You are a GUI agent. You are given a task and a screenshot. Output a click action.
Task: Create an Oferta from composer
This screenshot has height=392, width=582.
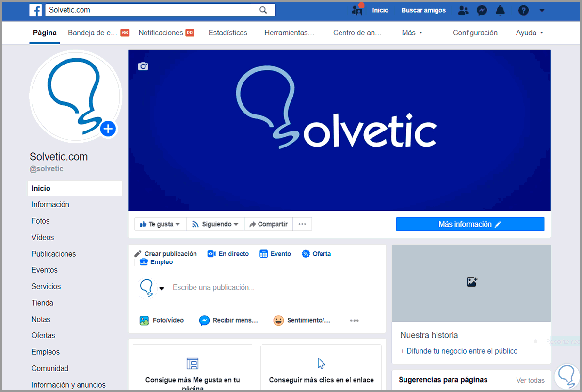(x=316, y=254)
